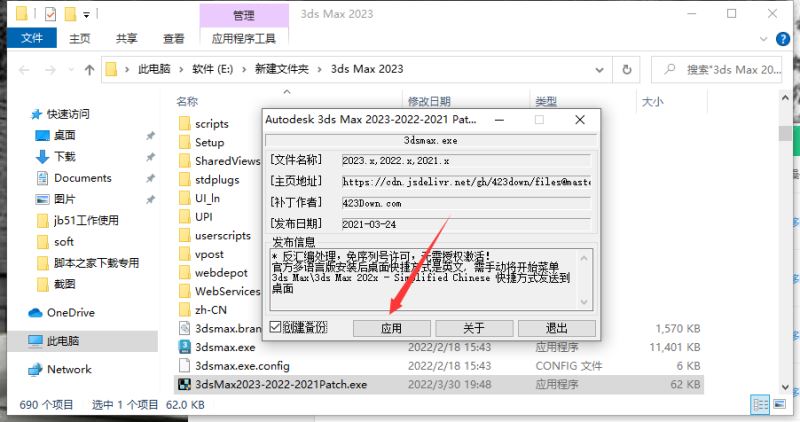
Task: Click 此电脑 in the address breadcrumb
Action: 154,69
